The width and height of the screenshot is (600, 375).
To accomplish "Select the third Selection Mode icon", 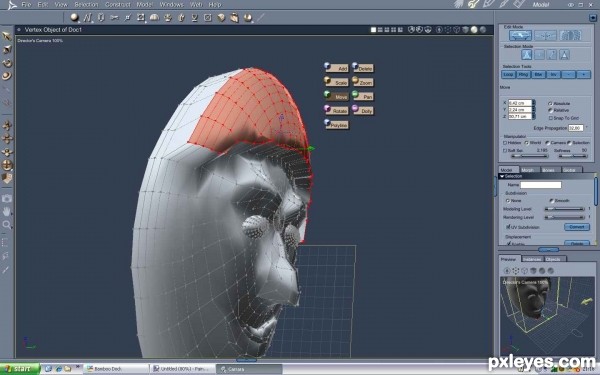I will [x=552, y=55].
